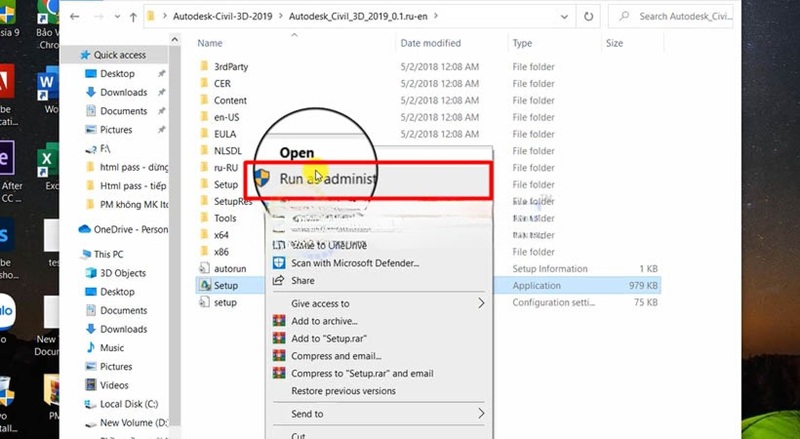Go up one folder level arrow
Viewport: 800px width, 439px height.
click(x=133, y=17)
